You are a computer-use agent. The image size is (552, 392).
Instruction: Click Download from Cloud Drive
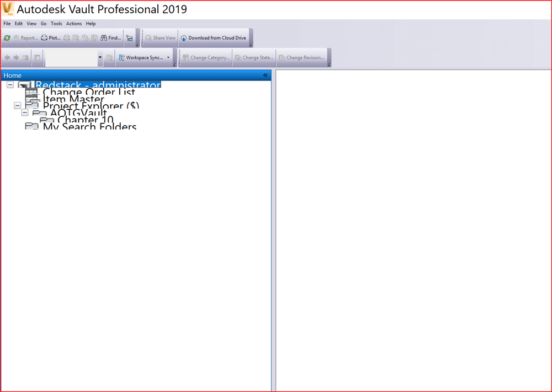[213, 37]
